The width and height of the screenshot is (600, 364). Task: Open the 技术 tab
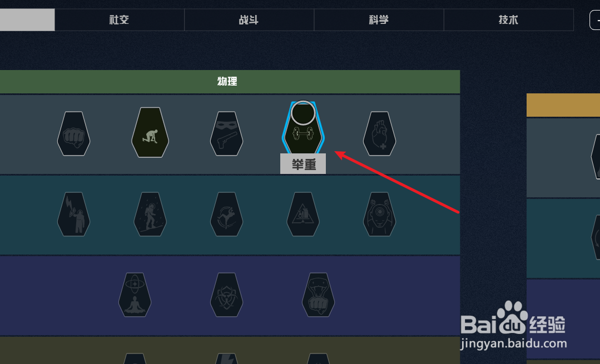pos(509,19)
